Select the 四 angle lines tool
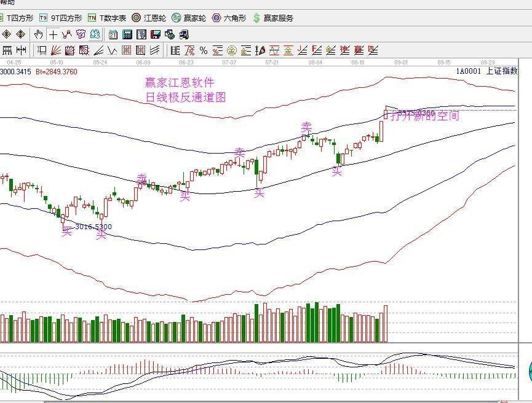532x403 pixels. (x=373, y=51)
